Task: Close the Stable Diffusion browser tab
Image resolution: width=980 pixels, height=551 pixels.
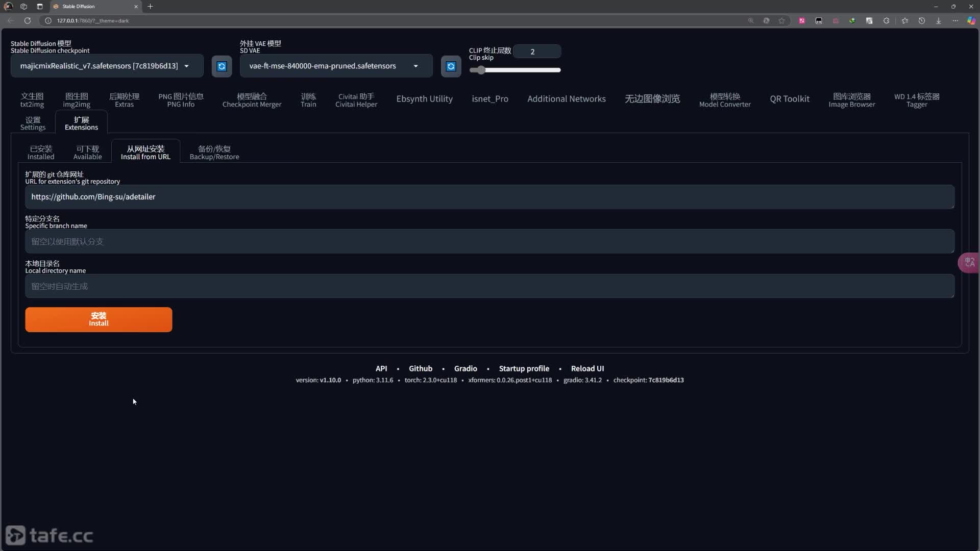Action: tap(136, 7)
